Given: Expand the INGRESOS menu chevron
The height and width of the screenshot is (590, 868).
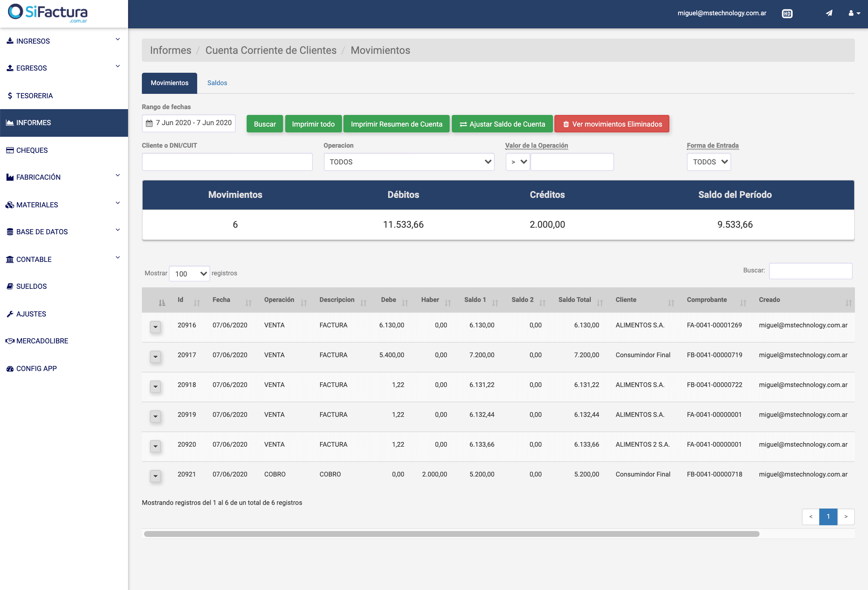Looking at the screenshot, I should click(118, 39).
